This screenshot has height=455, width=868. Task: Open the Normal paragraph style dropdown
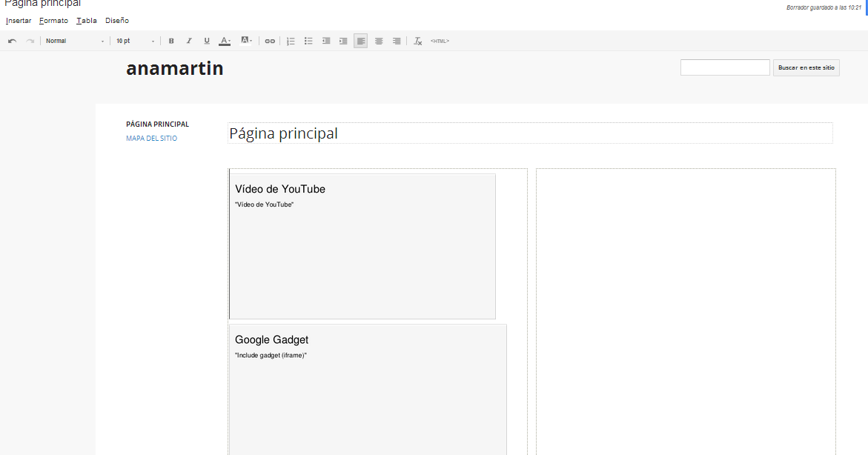coord(75,41)
